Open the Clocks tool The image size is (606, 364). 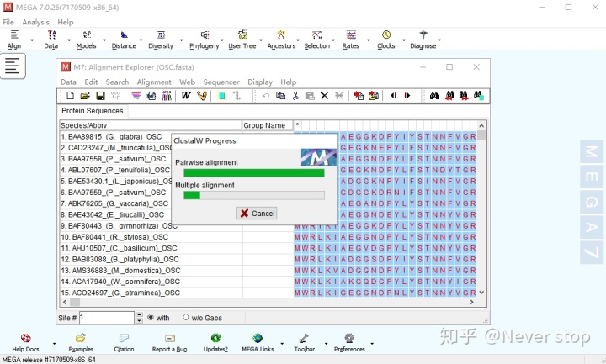(x=386, y=40)
